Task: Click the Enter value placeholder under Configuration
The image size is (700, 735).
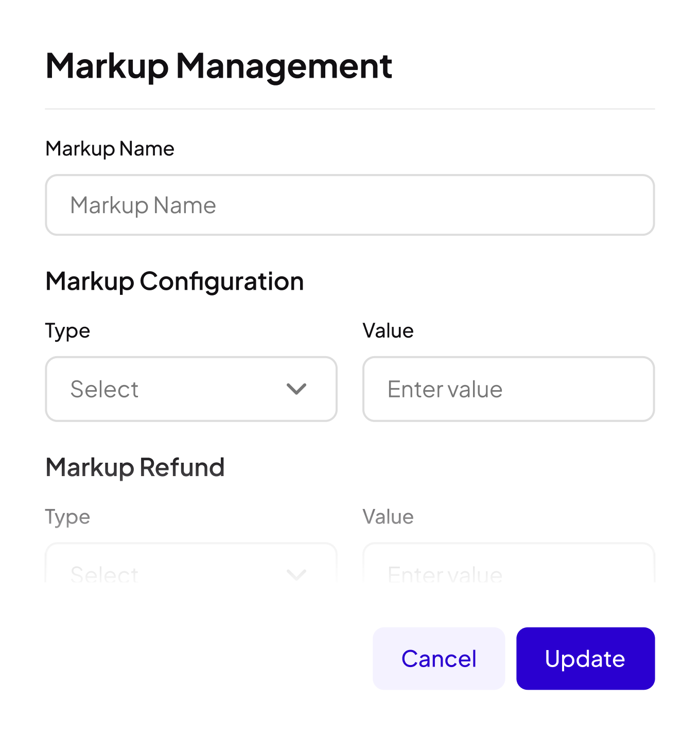Action: point(445,389)
